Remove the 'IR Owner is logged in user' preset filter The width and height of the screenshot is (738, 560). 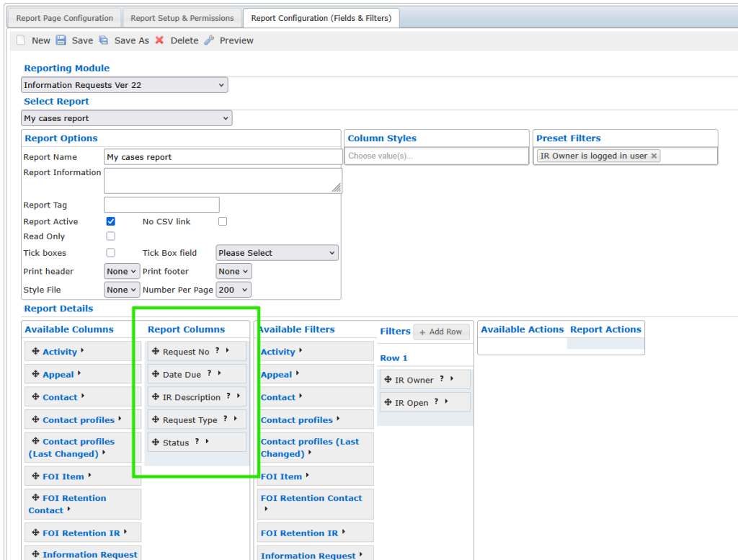654,156
